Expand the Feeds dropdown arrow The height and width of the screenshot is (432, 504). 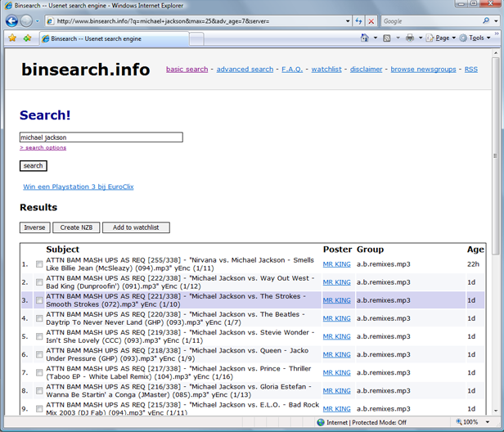pyautogui.click(x=398, y=38)
